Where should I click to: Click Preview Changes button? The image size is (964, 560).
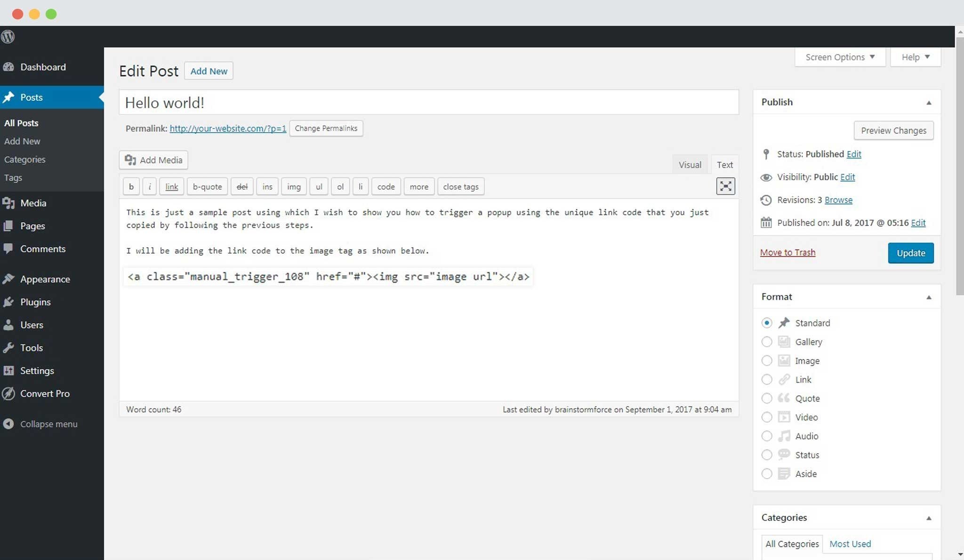(893, 130)
